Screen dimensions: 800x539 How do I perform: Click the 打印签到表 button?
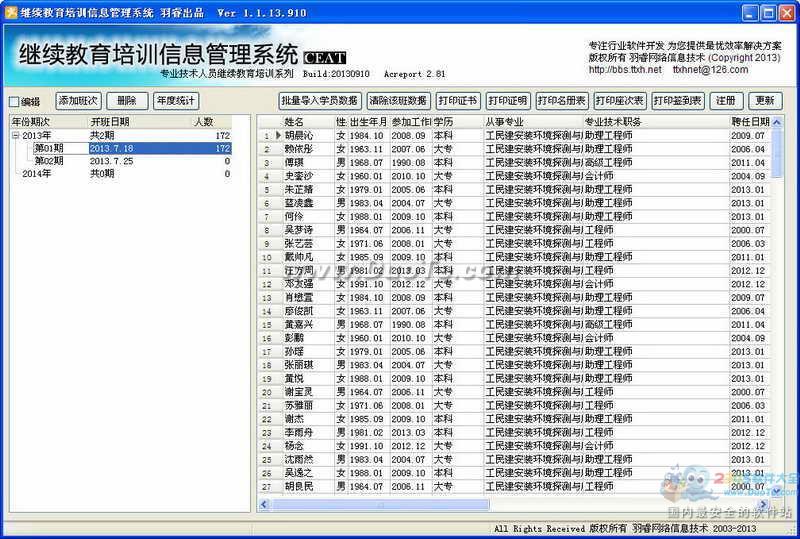click(x=678, y=101)
